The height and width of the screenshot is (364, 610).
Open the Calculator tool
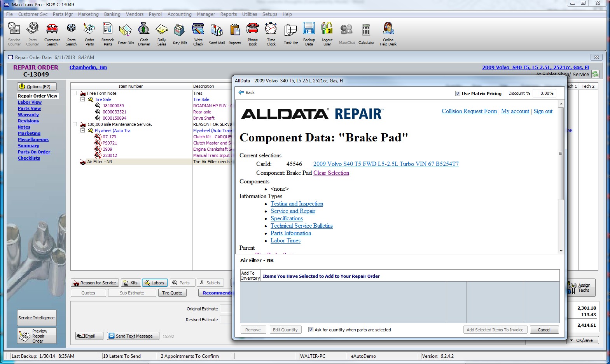(366, 34)
